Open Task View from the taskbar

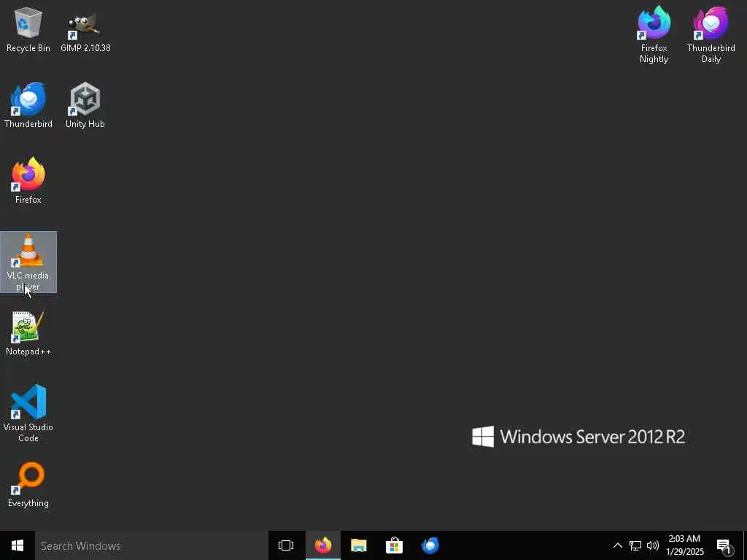pyautogui.click(x=286, y=545)
